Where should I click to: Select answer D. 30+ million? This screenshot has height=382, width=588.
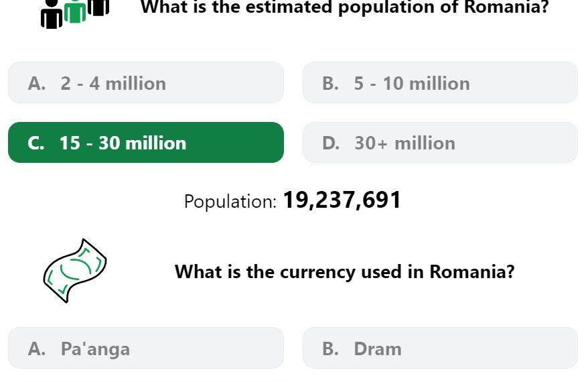coord(440,142)
